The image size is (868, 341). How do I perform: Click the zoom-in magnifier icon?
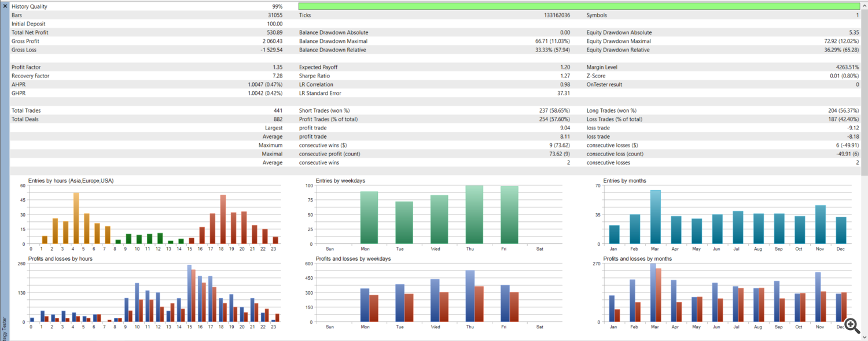pos(851,325)
